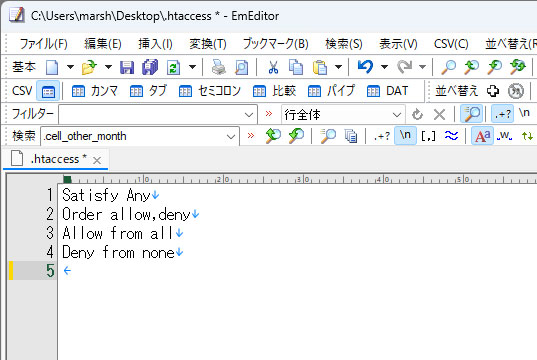Toggle regex .+? in filter bar
Screen dimensions: 537x360
coord(503,114)
